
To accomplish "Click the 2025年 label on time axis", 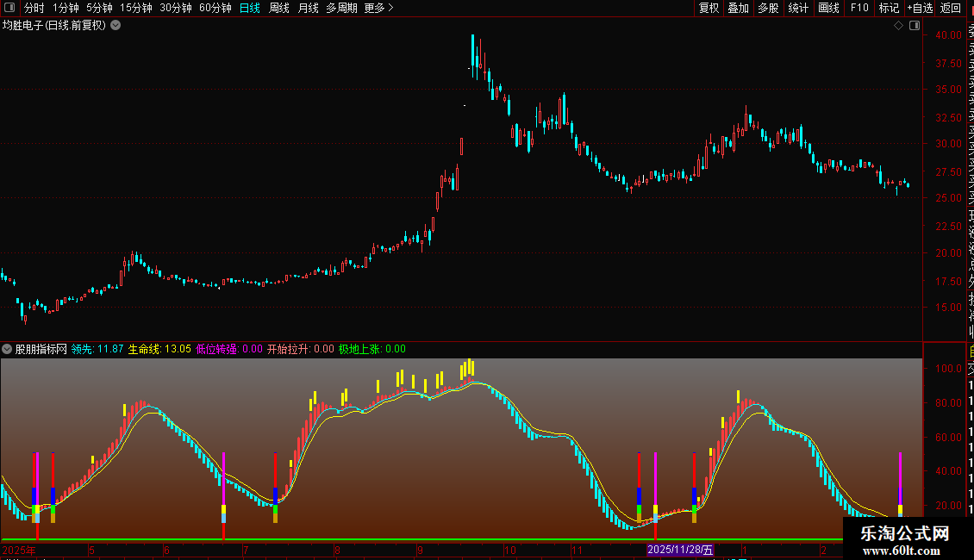I will (19, 550).
